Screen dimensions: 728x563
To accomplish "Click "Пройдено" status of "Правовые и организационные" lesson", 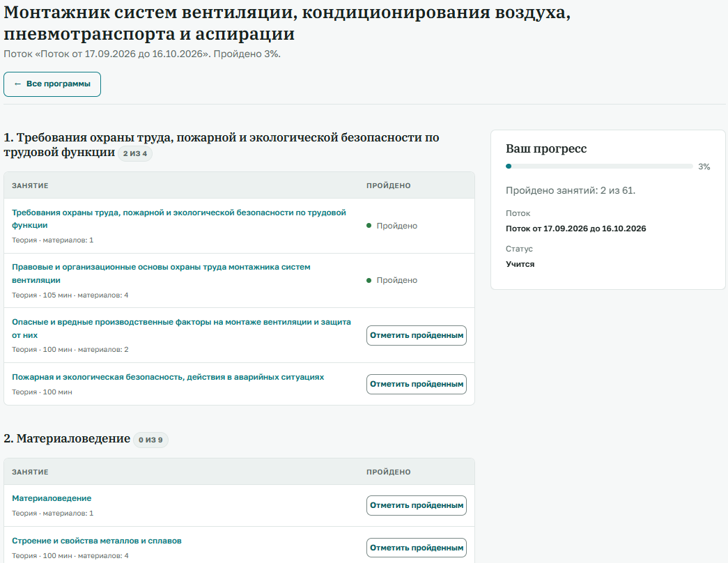I will pos(392,280).
